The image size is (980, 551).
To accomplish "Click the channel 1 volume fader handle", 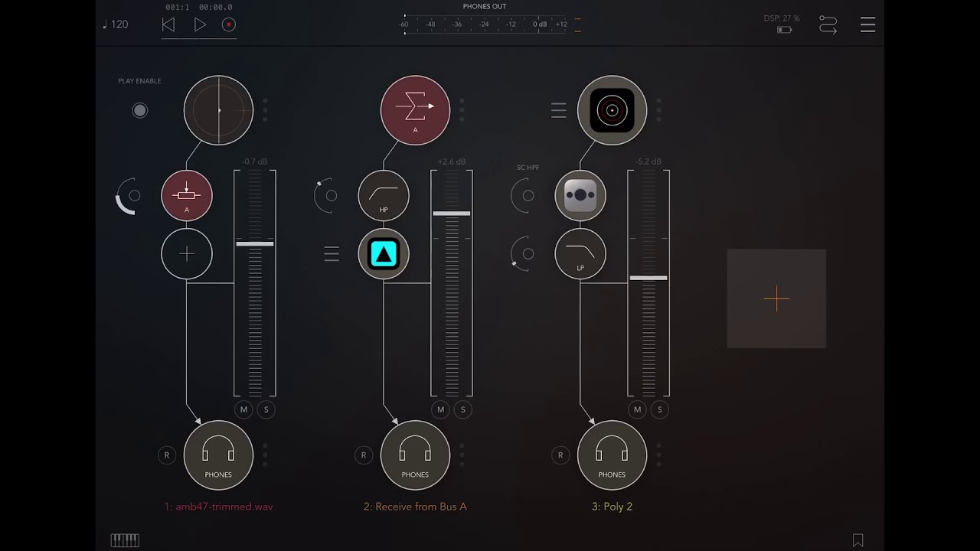I will point(255,243).
